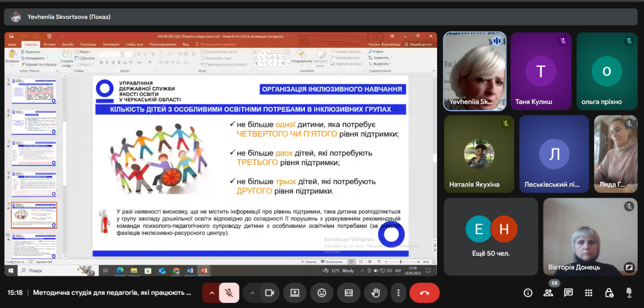Expand video settings arrow beside camera
The image size is (644, 308).
coord(252,293)
